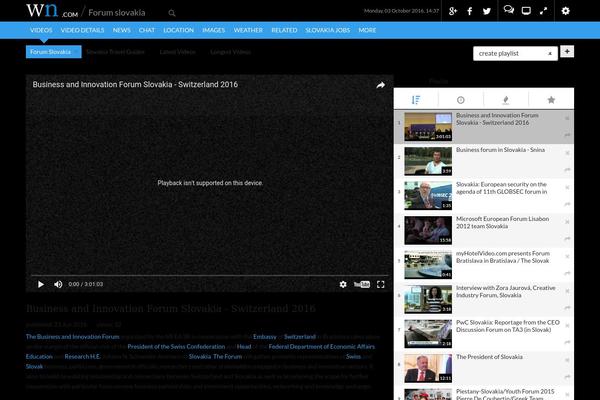The image size is (600, 400).
Task: Switch to the Latest Videos tab
Action: pyautogui.click(x=178, y=52)
